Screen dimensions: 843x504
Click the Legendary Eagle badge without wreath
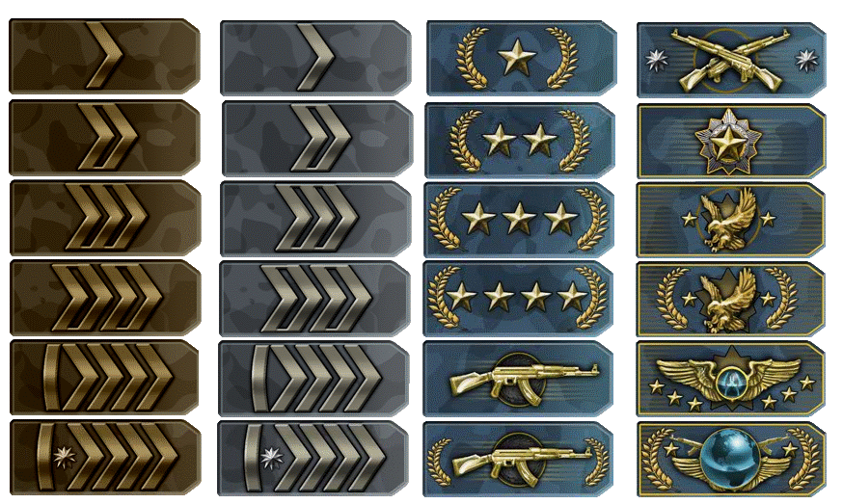731,220
